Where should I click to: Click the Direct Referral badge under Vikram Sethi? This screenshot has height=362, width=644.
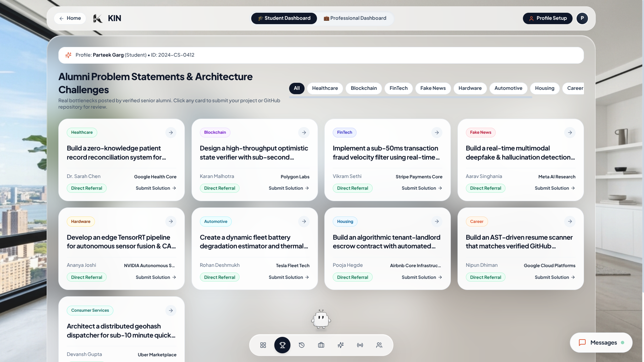point(353,188)
